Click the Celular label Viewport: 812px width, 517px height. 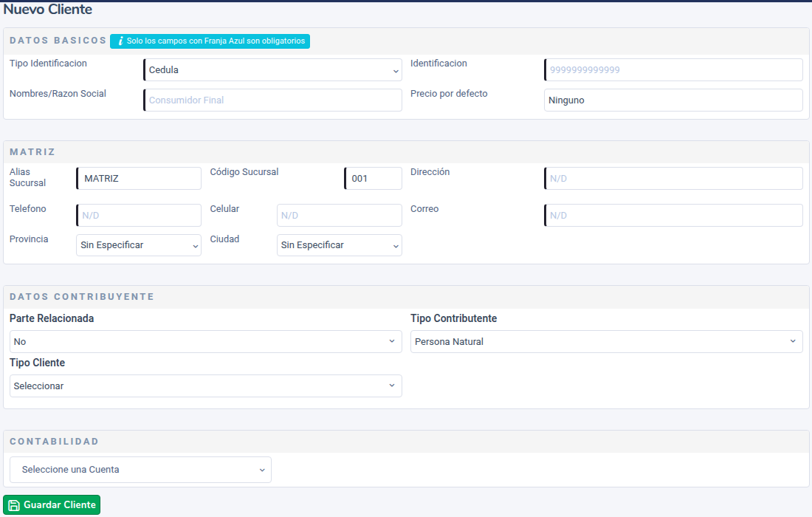[224, 209]
